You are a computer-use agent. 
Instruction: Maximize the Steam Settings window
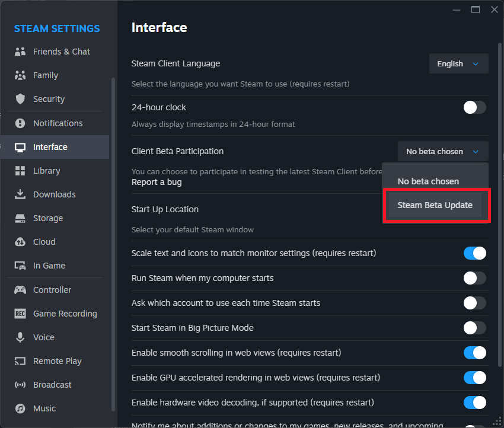pyautogui.click(x=476, y=10)
